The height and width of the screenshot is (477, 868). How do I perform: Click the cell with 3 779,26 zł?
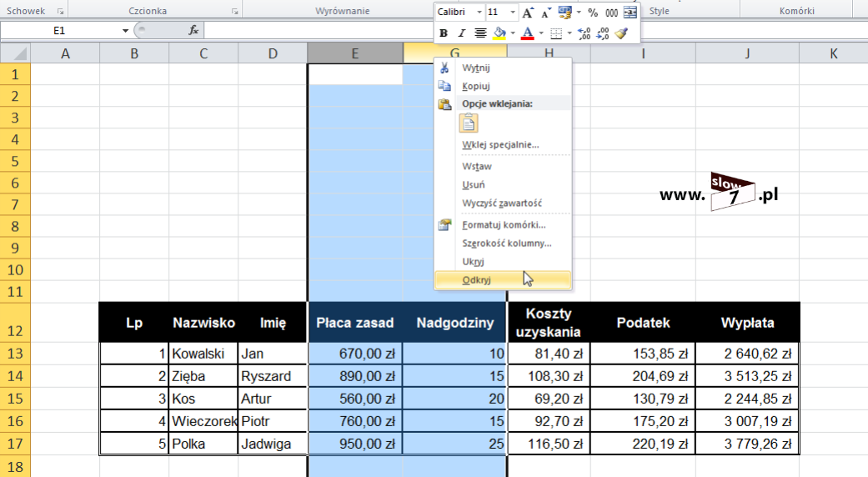[x=747, y=444]
